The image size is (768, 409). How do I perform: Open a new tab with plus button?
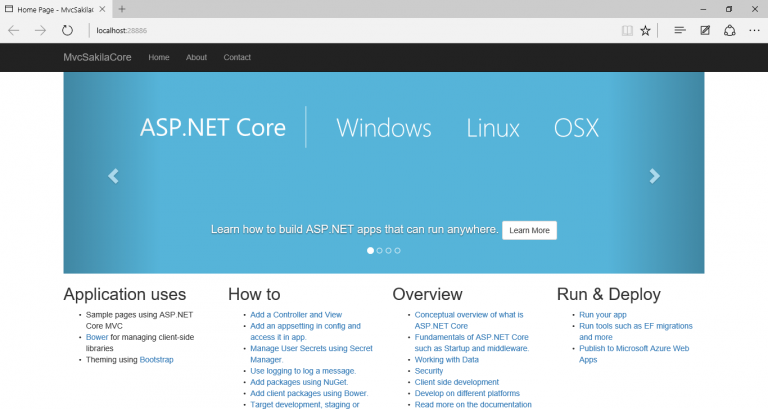tap(122, 8)
